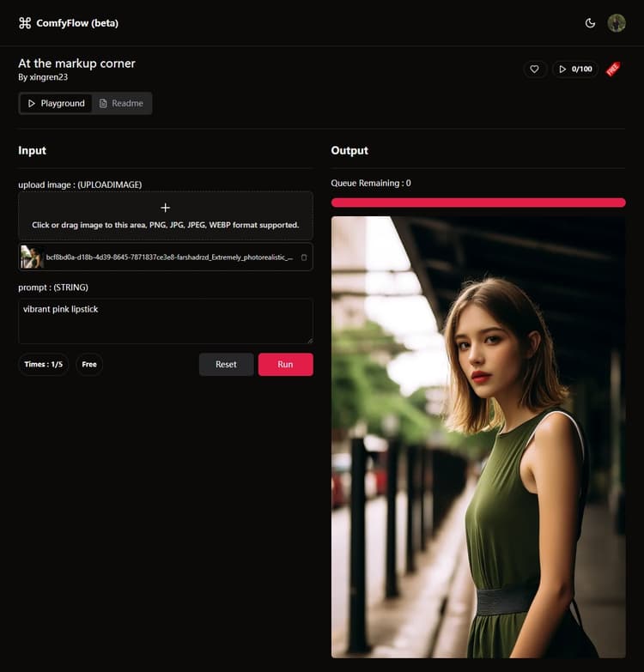
Task: Click the red queue progress bar
Action: point(478,203)
